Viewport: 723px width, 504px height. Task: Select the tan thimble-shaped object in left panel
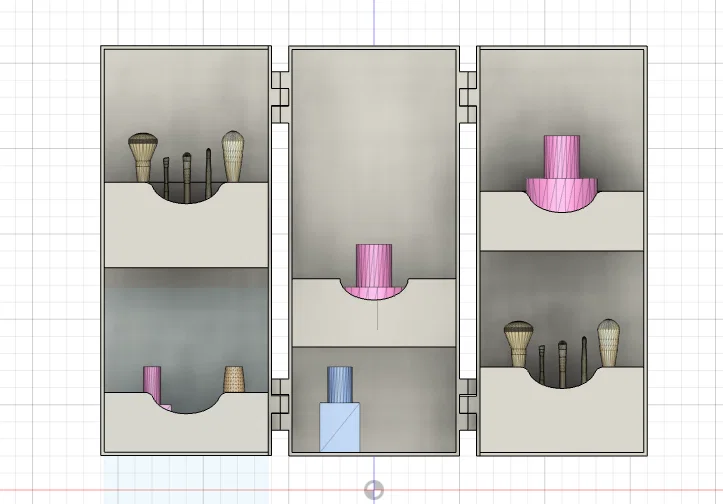tap(234, 379)
